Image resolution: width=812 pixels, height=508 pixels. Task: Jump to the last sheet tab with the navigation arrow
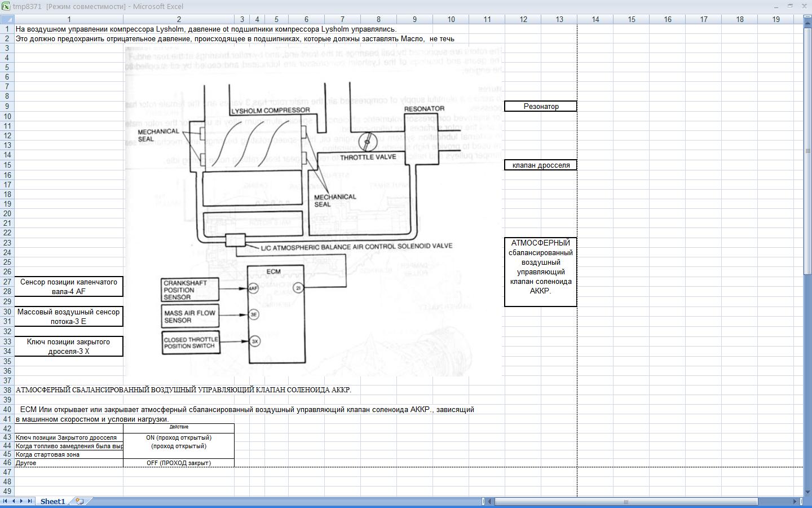[x=30, y=501]
